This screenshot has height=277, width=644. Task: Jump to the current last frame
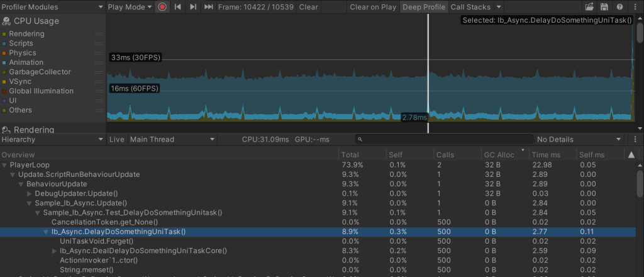point(208,7)
